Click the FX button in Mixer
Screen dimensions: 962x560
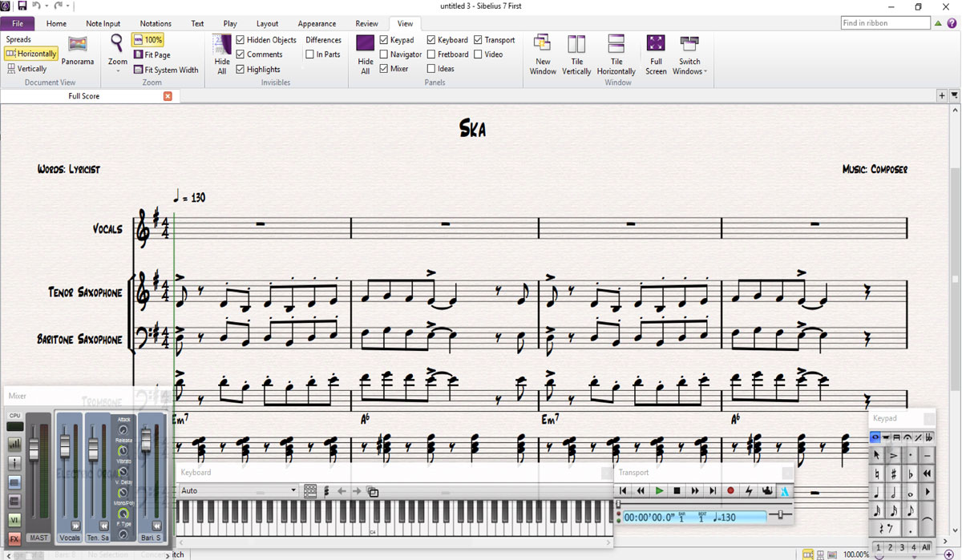coord(14,539)
